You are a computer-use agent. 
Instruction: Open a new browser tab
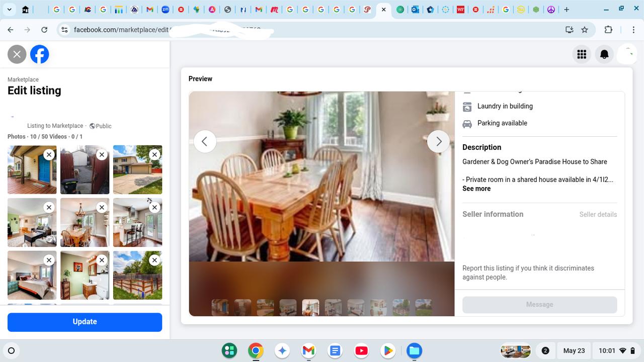567,10
